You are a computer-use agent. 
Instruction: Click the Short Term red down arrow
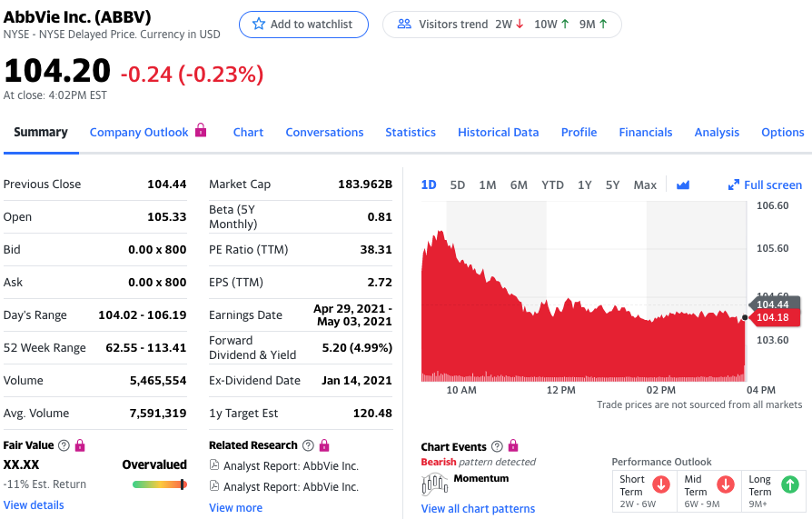tap(661, 484)
